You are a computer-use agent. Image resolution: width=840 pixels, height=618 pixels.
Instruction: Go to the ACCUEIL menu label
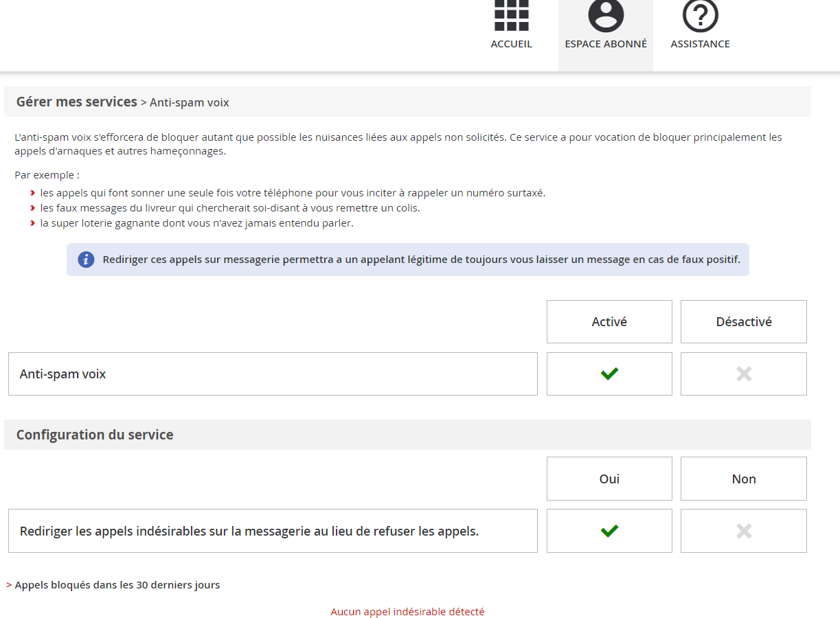point(511,44)
